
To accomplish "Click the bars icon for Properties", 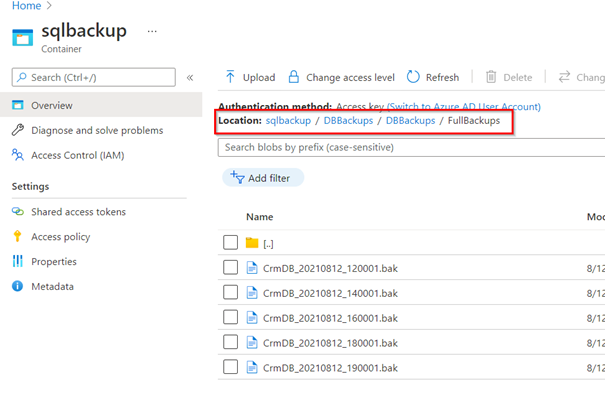I will click(18, 261).
